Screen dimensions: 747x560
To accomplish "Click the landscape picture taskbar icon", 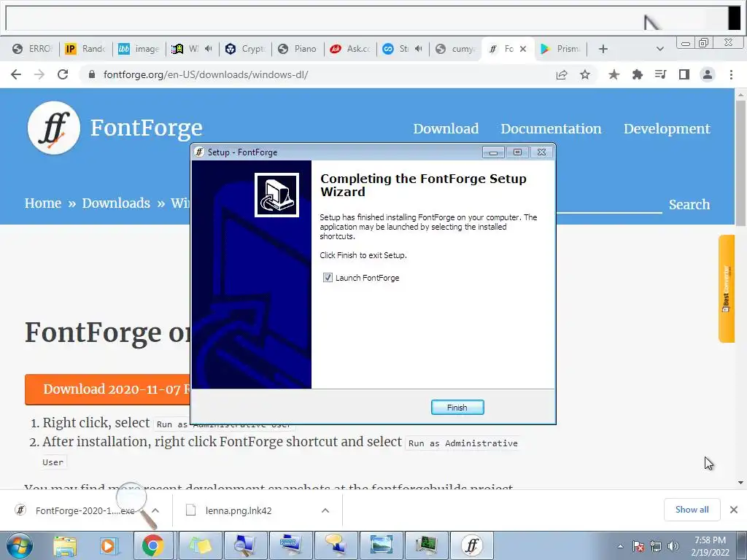I will 381,545.
